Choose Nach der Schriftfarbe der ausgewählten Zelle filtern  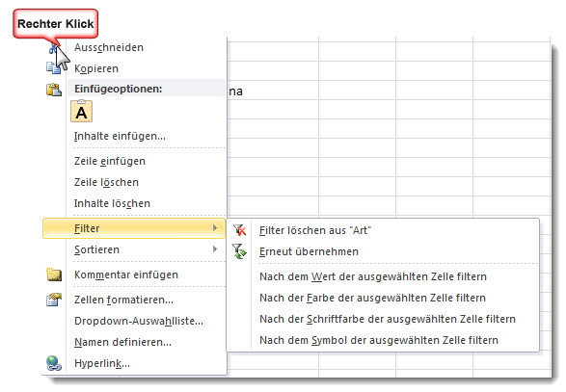point(388,320)
